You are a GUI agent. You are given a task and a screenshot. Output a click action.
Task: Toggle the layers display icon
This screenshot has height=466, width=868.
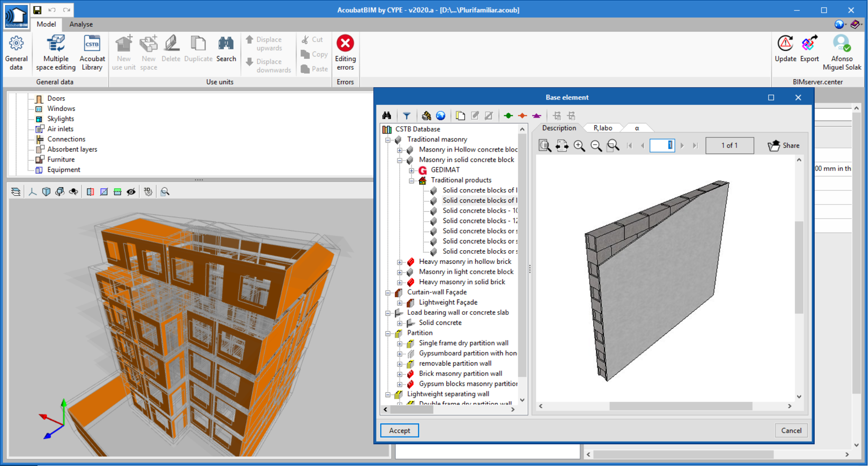click(x=16, y=191)
